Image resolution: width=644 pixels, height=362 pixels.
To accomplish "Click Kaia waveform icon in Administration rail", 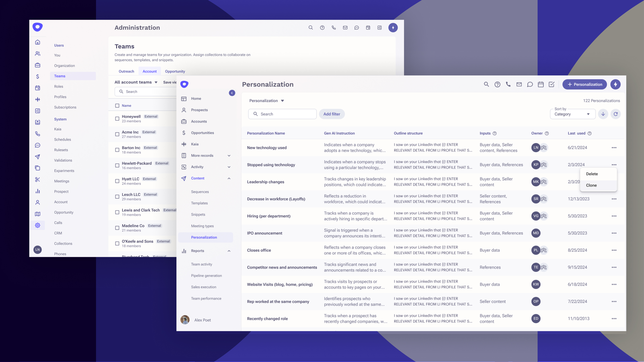I will [x=38, y=99].
